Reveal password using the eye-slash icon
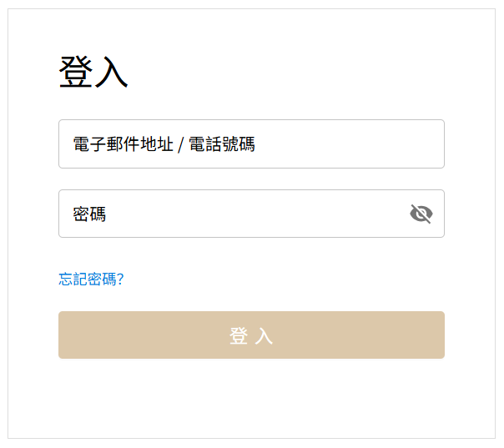 pos(421,214)
